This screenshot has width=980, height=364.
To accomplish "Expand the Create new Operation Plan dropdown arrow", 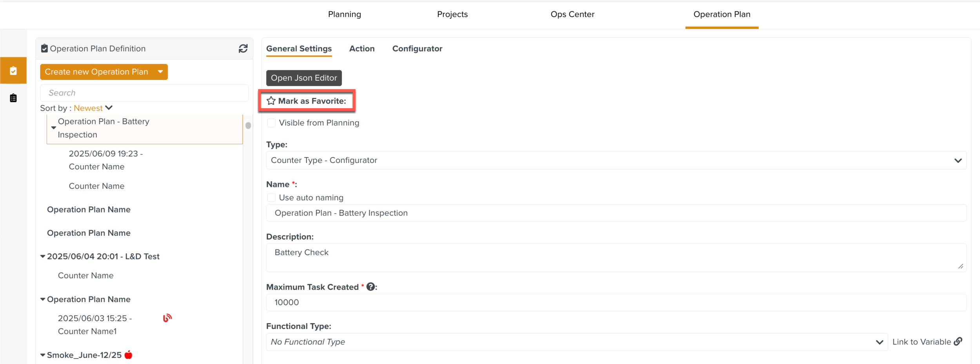I will [x=160, y=72].
